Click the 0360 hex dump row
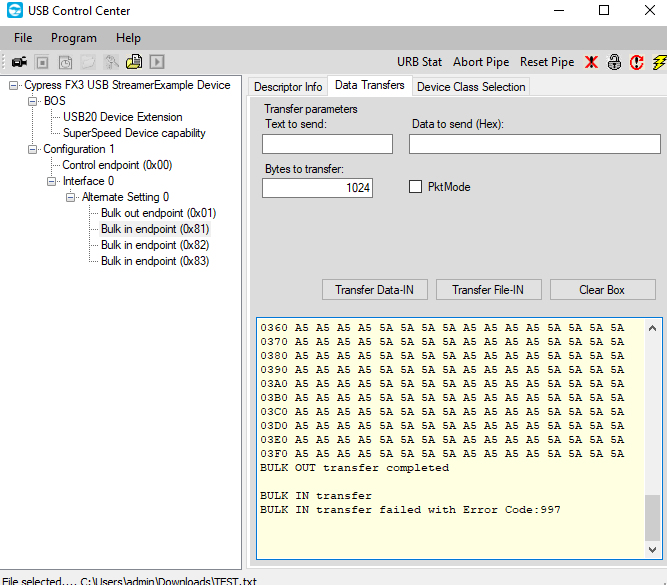Image resolution: width=667 pixels, height=585 pixels. click(x=442, y=328)
